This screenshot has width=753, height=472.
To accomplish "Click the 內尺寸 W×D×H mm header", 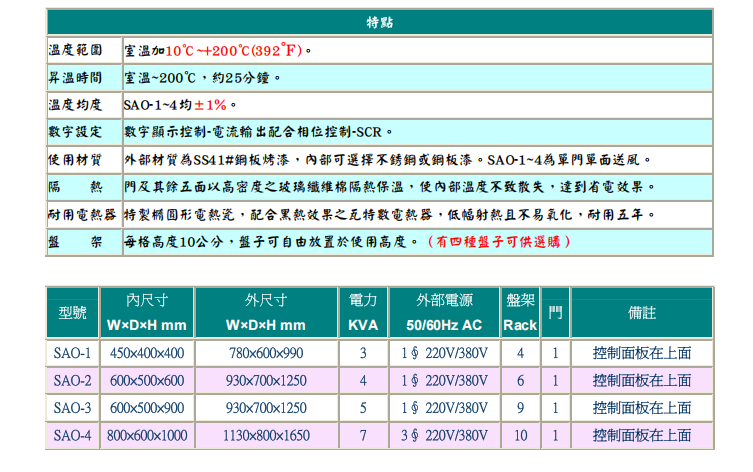I will (x=146, y=313).
